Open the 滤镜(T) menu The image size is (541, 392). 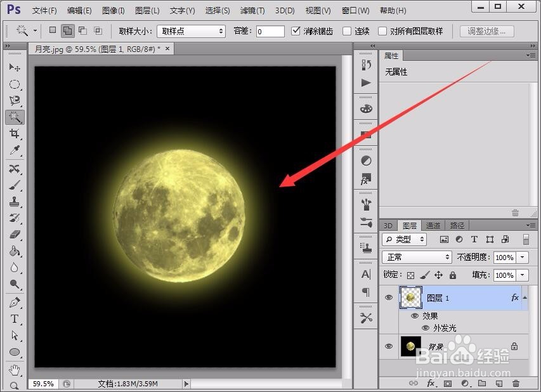click(x=252, y=11)
